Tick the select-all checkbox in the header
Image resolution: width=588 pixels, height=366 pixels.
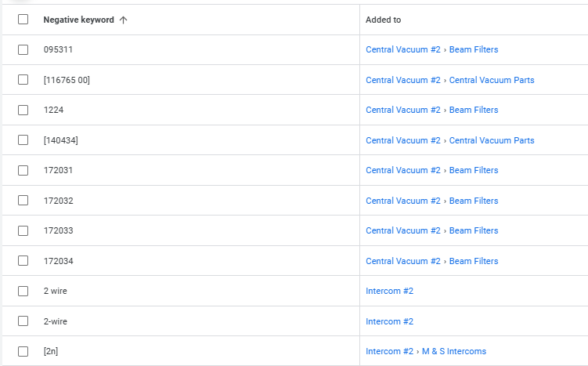pos(23,20)
